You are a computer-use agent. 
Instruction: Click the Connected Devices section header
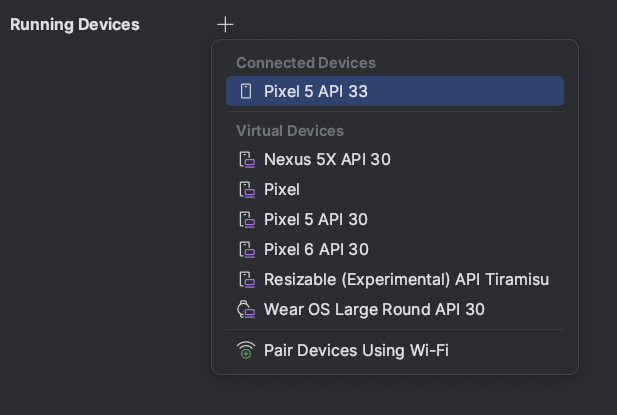tap(305, 63)
